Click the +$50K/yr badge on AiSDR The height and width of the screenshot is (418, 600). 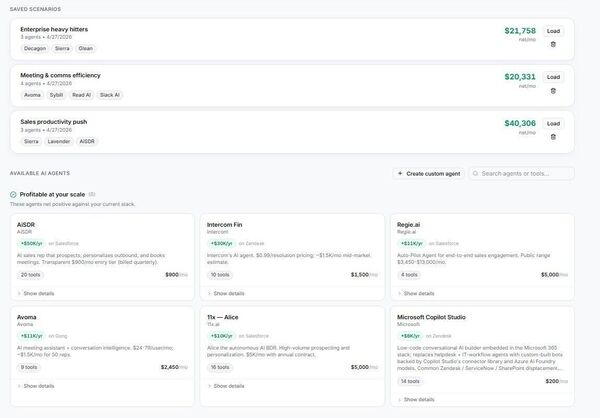(x=31, y=243)
